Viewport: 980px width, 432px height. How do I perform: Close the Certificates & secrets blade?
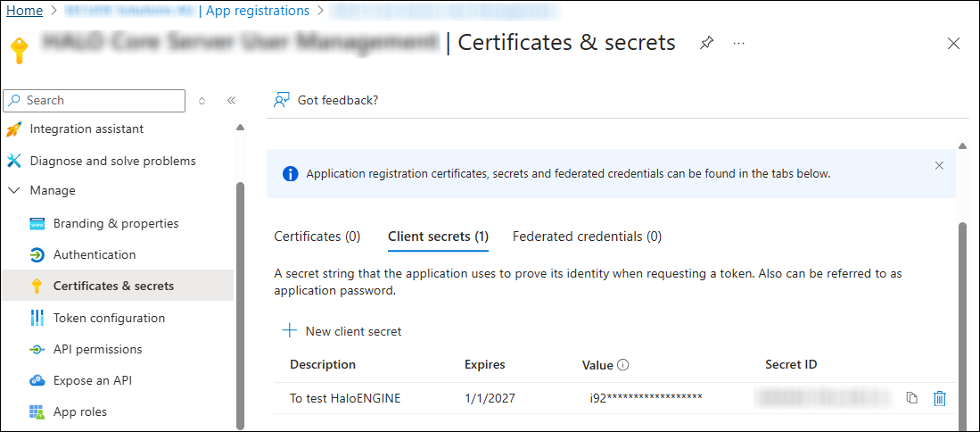pyautogui.click(x=954, y=43)
